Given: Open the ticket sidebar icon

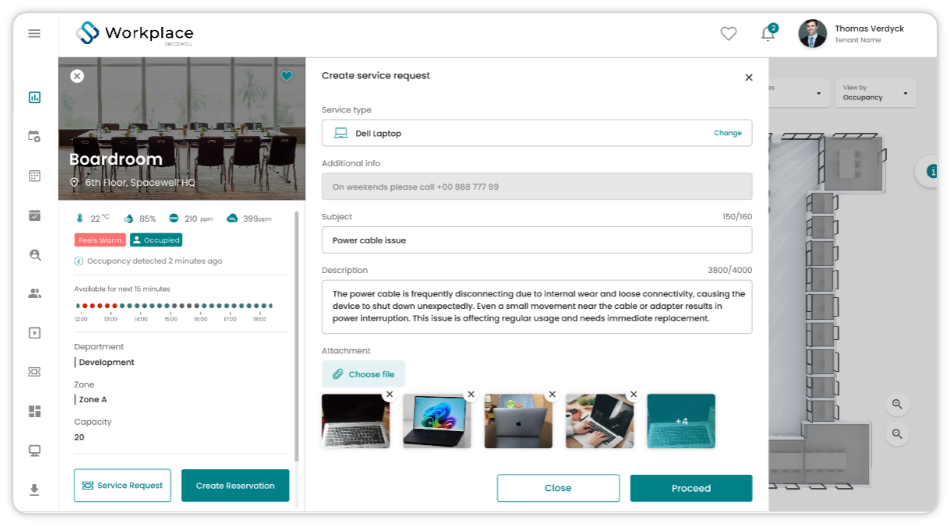Looking at the screenshot, I should coord(35,371).
